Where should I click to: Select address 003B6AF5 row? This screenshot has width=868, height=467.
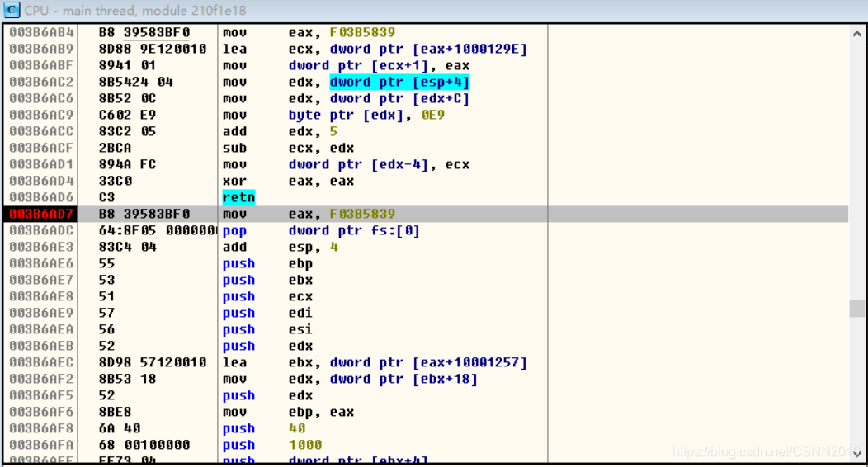[x=425, y=395]
